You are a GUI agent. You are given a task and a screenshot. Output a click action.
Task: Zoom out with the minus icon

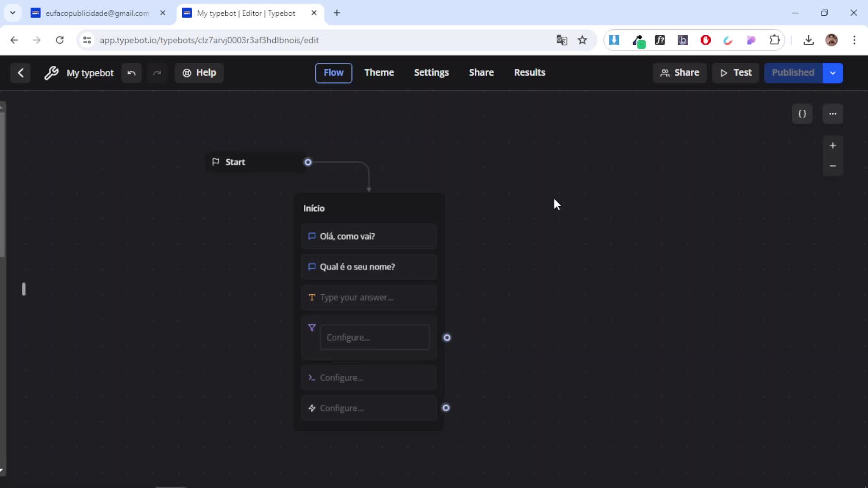833,166
